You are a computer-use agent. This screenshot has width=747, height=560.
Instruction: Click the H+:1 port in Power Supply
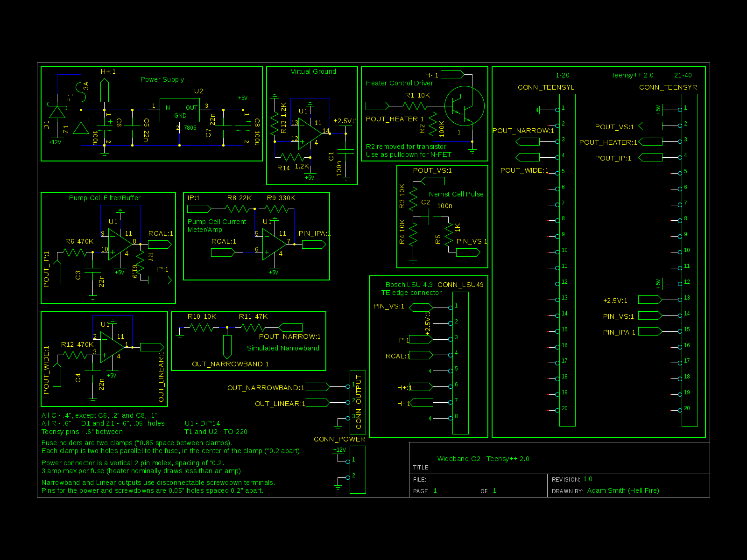pos(105,91)
